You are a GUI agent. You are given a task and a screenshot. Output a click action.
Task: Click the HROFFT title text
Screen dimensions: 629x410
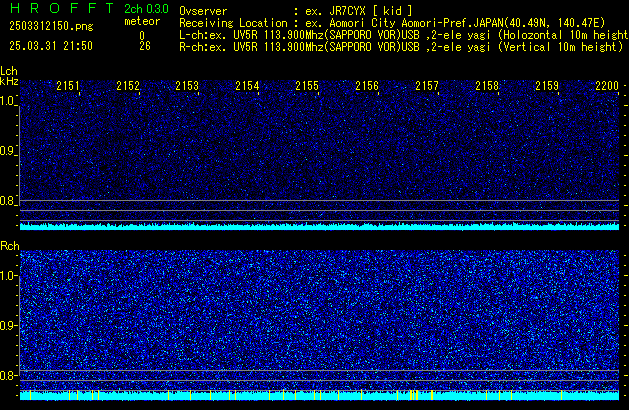click(x=62, y=8)
